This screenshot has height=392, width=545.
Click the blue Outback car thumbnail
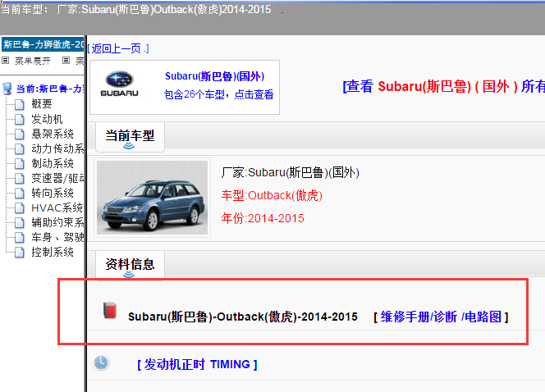pyautogui.click(x=153, y=198)
